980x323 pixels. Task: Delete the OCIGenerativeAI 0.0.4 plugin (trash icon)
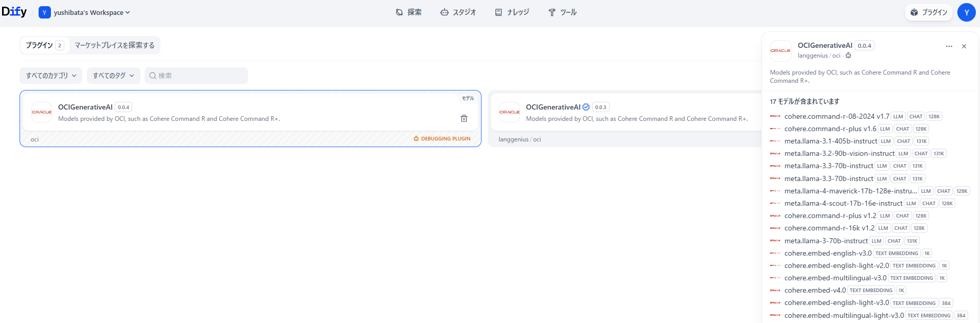click(464, 118)
